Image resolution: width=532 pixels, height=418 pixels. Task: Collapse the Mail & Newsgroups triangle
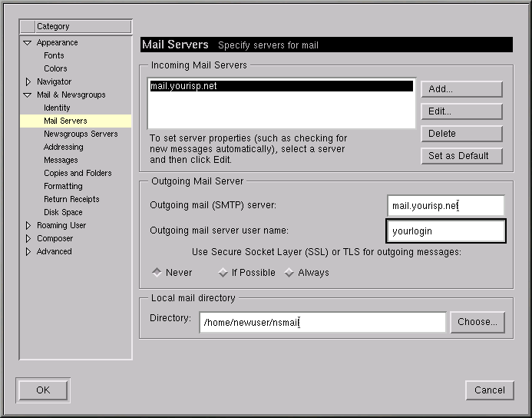coord(28,95)
